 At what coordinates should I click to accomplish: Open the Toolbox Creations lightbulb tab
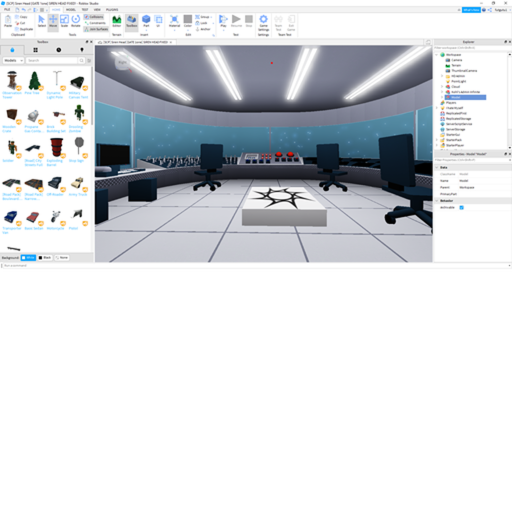(82, 50)
